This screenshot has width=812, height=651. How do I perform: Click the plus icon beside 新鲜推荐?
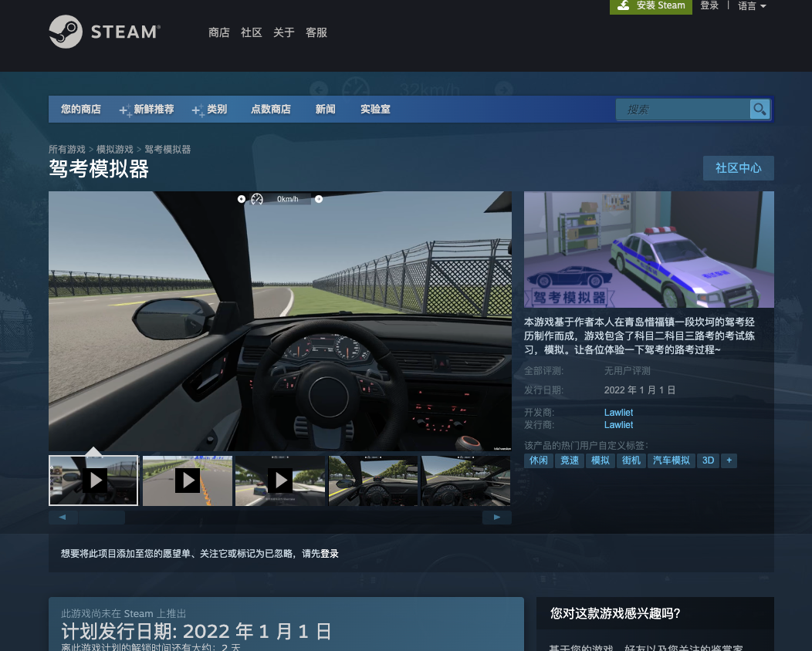[x=123, y=109]
